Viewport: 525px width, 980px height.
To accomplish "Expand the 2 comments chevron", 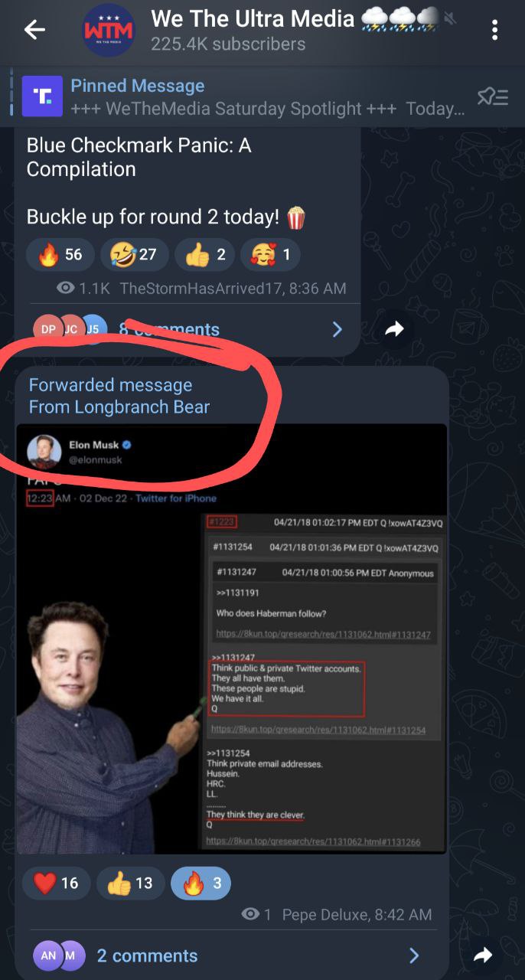I will click(x=414, y=955).
